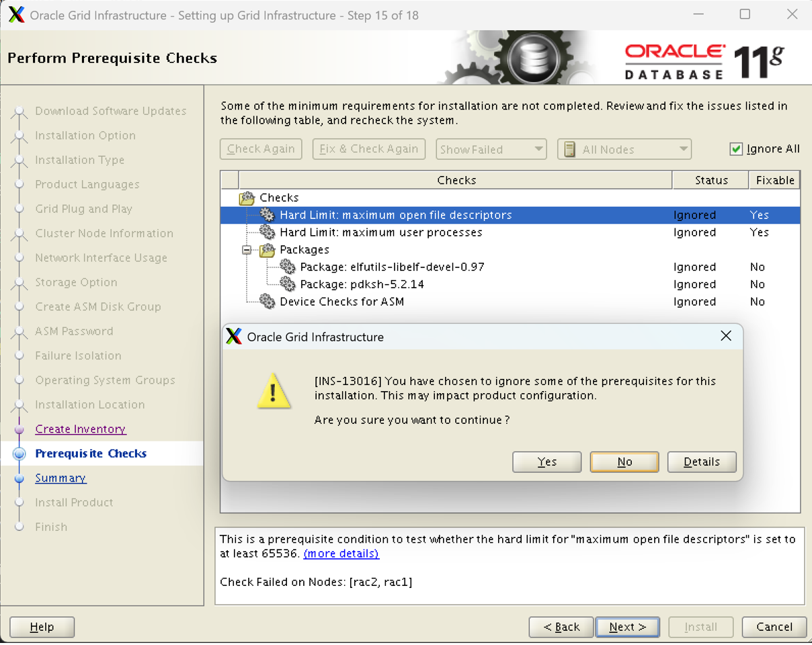Click the Check Again button
The height and width of the screenshot is (645, 812).
261,149
